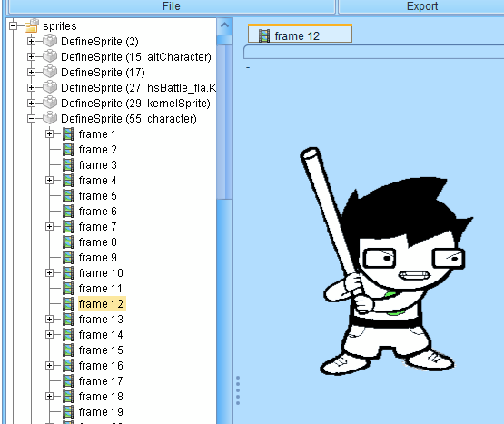Select the frame 17 label

pyautogui.click(x=101, y=381)
